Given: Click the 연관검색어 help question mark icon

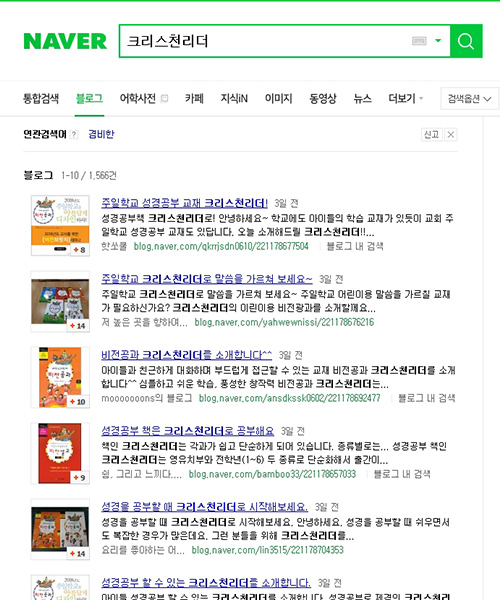Looking at the screenshot, I should (74, 134).
